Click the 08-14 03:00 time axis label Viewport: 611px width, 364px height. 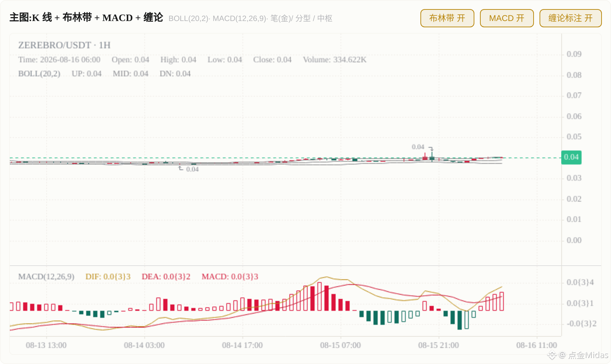[144, 345]
